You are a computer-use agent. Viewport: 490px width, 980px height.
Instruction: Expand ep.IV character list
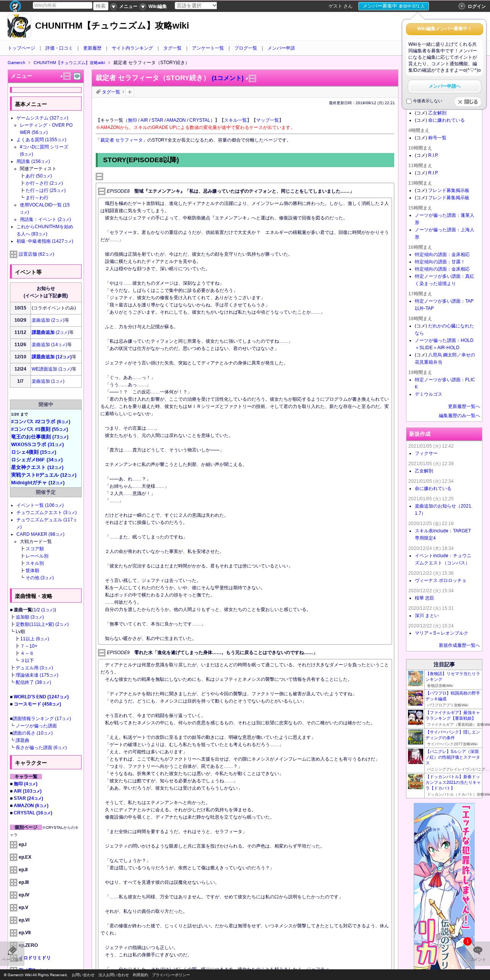click(x=13, y=895)
